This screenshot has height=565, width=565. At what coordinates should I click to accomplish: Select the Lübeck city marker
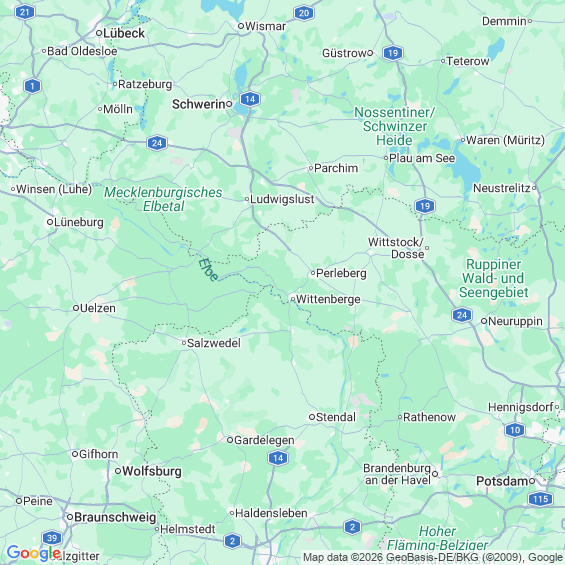tap(99, 33)
